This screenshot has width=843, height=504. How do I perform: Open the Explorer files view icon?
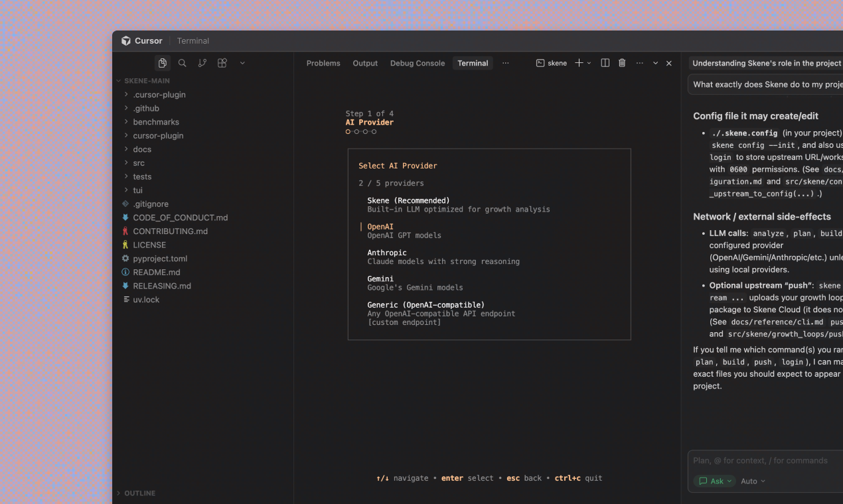point(163,63)
